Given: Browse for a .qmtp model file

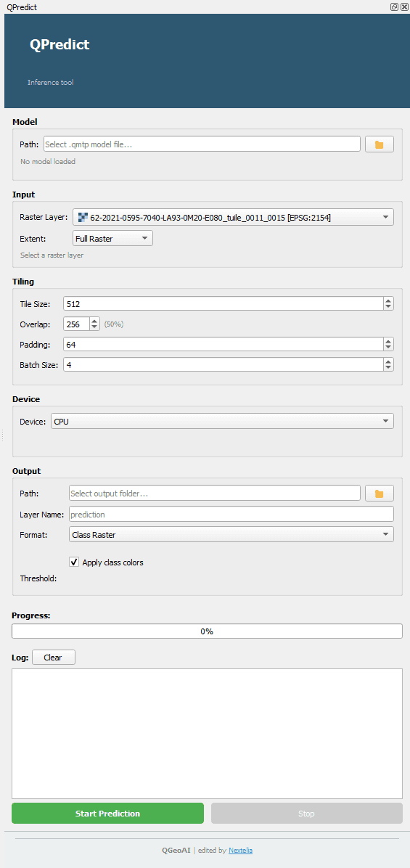Looking at the screenshot, I should coord(379,144).
